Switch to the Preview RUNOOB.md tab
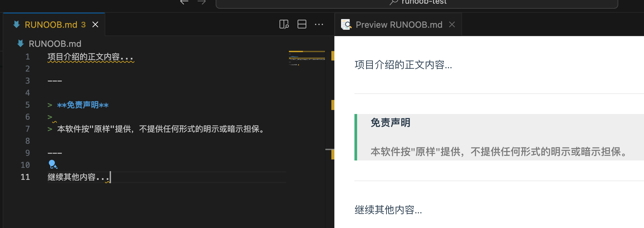This screenshot has width=644, height=228. click(x=399, y=25)
